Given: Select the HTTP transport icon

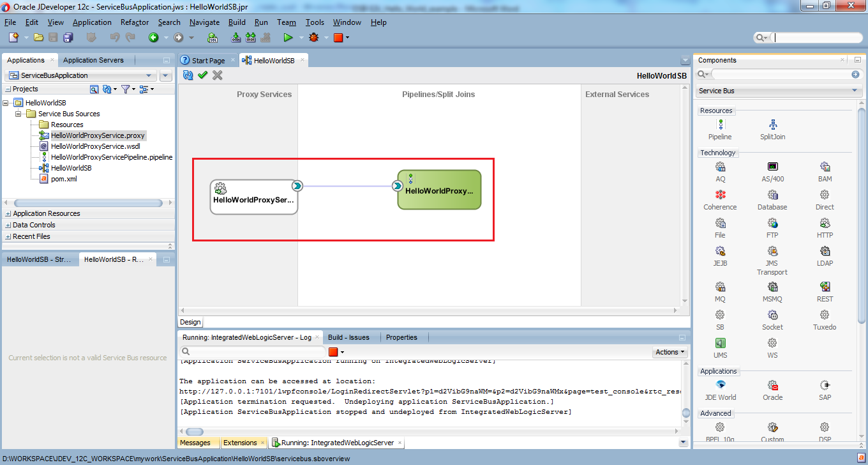Looking at the screenshot, I should click(825, 223).
